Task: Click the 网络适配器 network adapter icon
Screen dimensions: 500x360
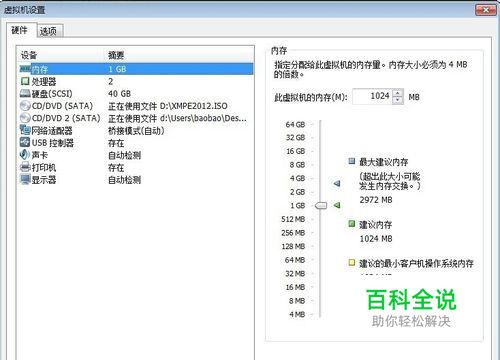Action: point(25,130)
